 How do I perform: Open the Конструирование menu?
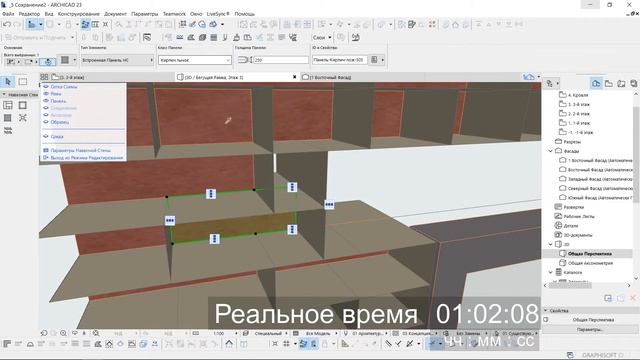(x=79, y=14)
